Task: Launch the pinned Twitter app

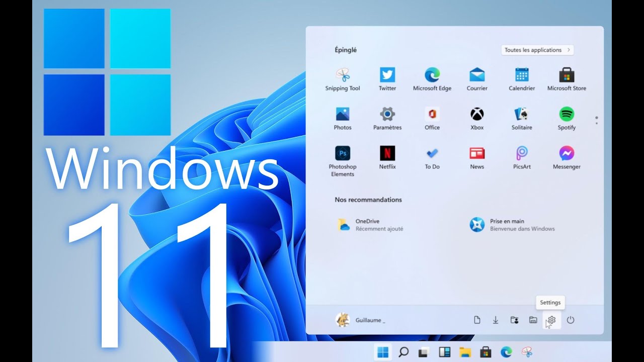Action: (x=387, y=79)
